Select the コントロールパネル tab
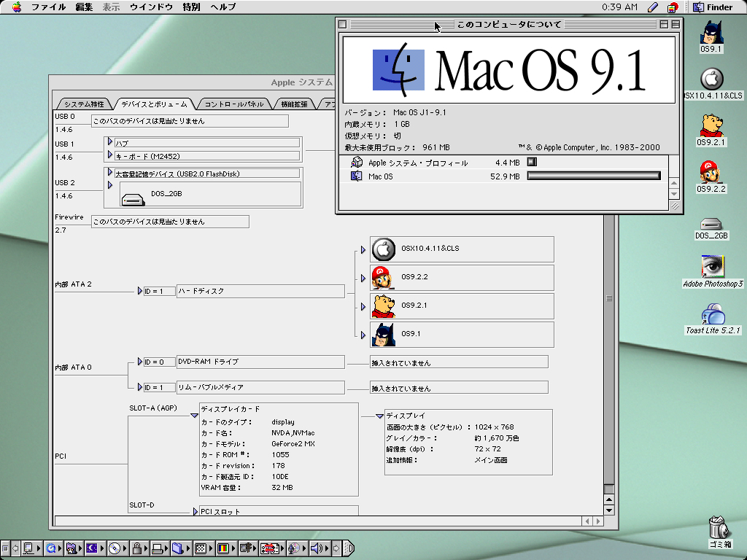Image resolution: width=747 pixels, height=560 pixels. 233,104
